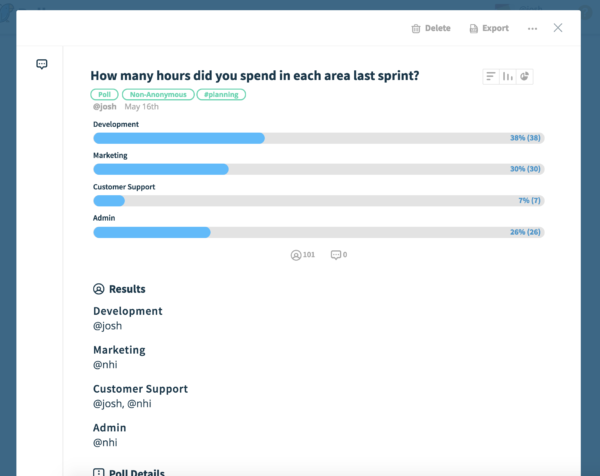Click the Poll tag
Screen dimensions: 600x476
104,95
